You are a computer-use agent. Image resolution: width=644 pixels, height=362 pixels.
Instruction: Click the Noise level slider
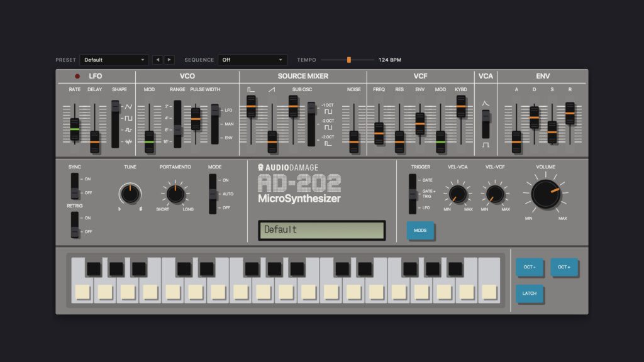point(353,142)
